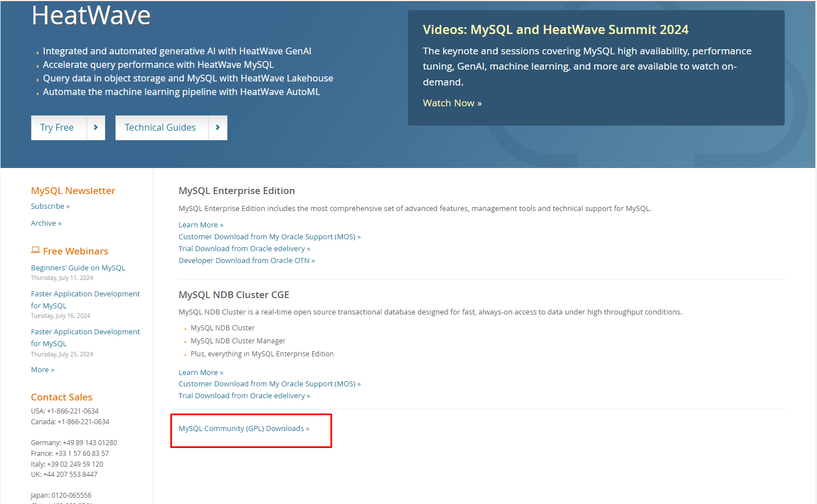Open Learn More under MySQL Enterprise Edition
817x504 pixels.
point(201,225)
